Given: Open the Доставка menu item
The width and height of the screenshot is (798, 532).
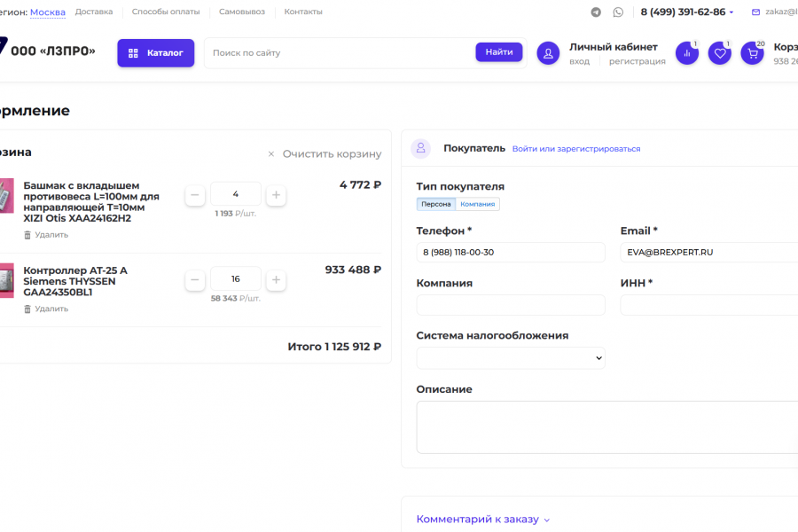Looking at the screenshot, I should 94,12.
